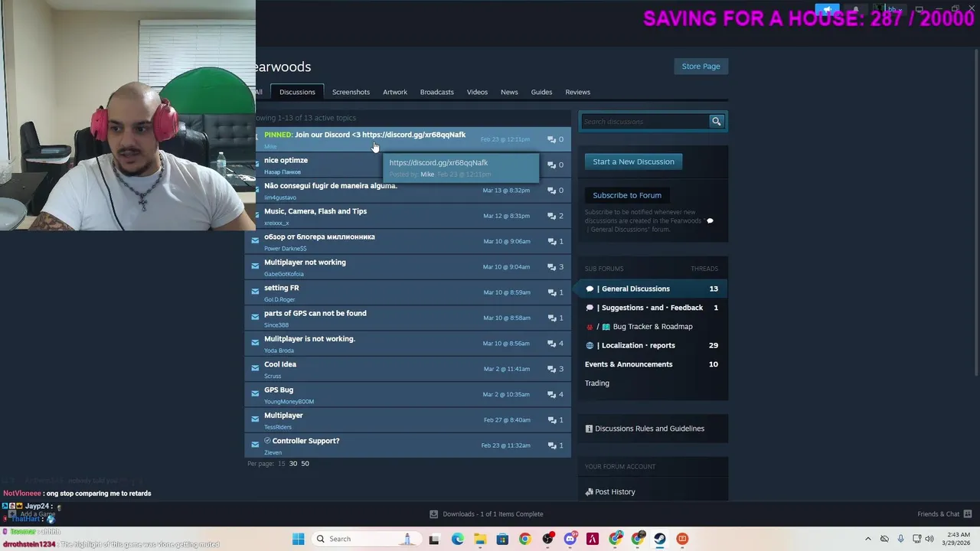Click the magnifier search button in discussions
This screenshot has width=980, height=551.
click(x=716, y=122)
